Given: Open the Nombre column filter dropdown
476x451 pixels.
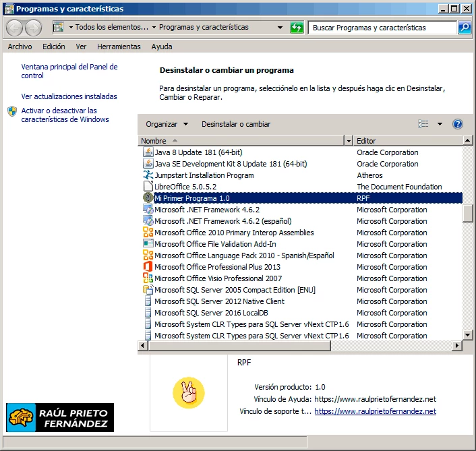Looking at the screenshot, I should point(349,141).
